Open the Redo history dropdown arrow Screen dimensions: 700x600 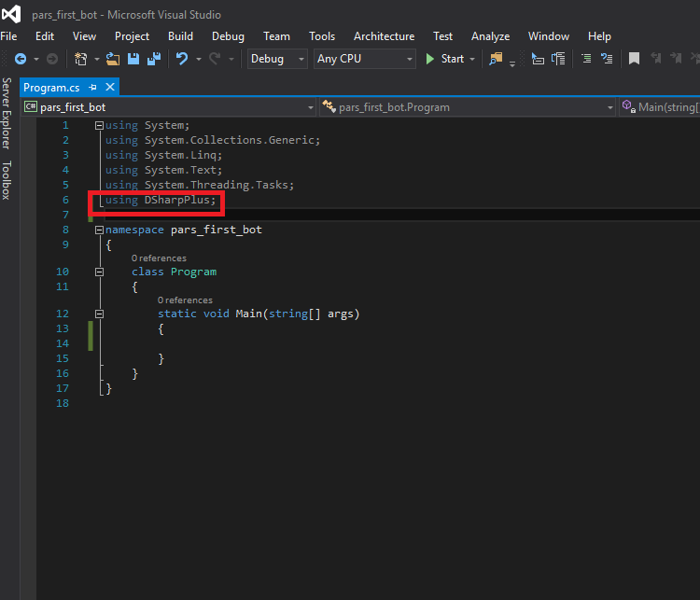pos(231,59)
